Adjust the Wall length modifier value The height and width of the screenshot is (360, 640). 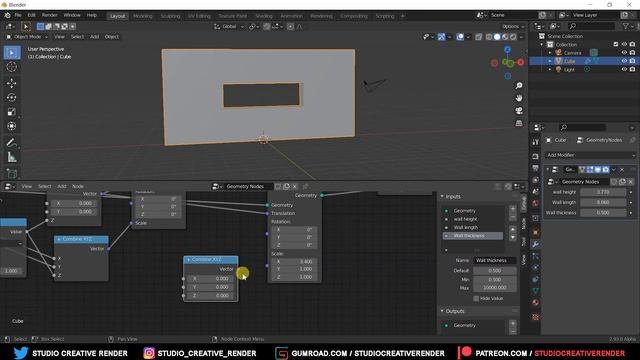click(x=603, y=202)
